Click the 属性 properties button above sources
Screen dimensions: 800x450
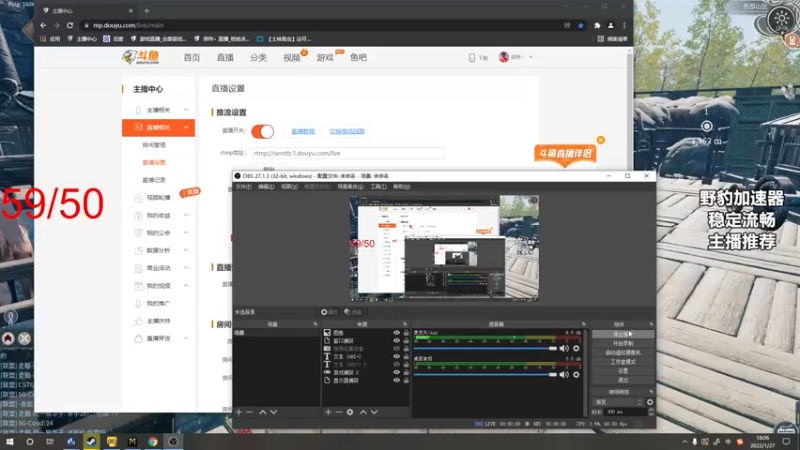click(329, 312)
